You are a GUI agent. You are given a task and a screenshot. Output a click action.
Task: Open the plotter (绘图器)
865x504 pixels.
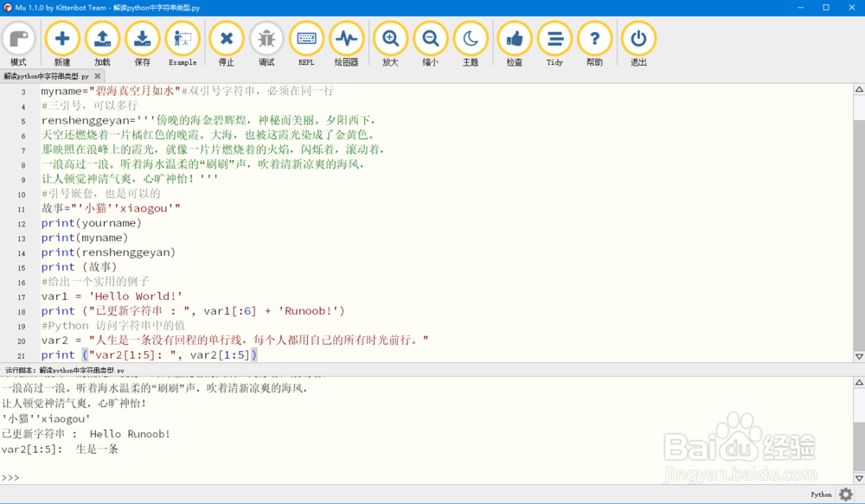tap(347, 44)
